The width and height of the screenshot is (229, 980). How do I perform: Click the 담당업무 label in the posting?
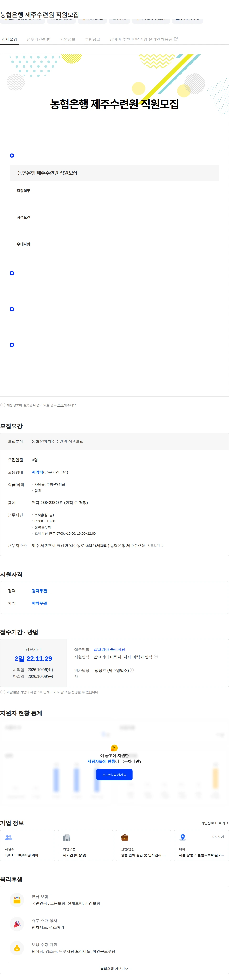tap(23, 191)
